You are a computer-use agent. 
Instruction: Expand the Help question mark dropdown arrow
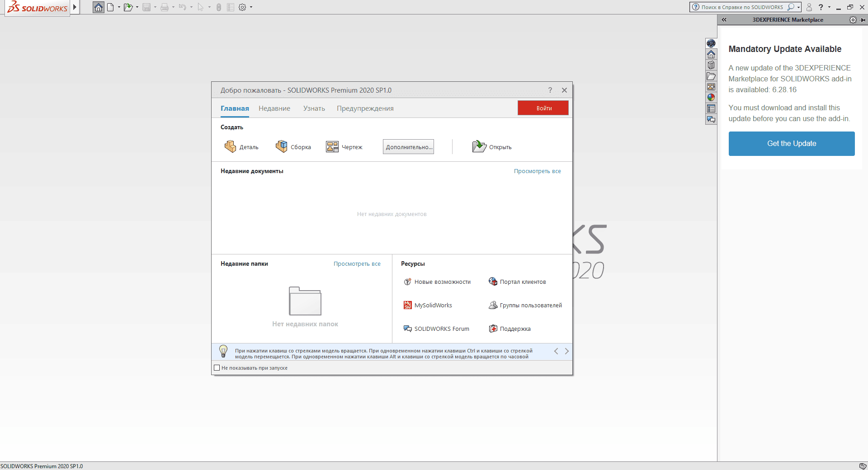pyautogui.click(x=829, y=7)
